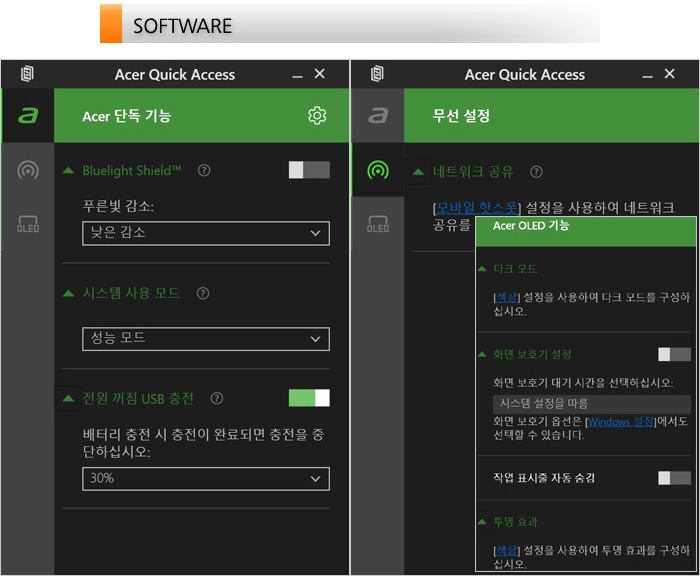Viewport: 700px width, 581px height.
Task: Toggle 전원 꺼짐 USB 충전 switch
Action: 309,398
